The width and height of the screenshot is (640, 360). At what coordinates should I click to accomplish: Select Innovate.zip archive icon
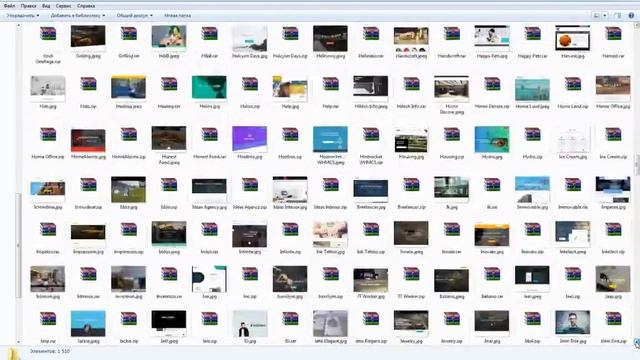coord(532,230)
